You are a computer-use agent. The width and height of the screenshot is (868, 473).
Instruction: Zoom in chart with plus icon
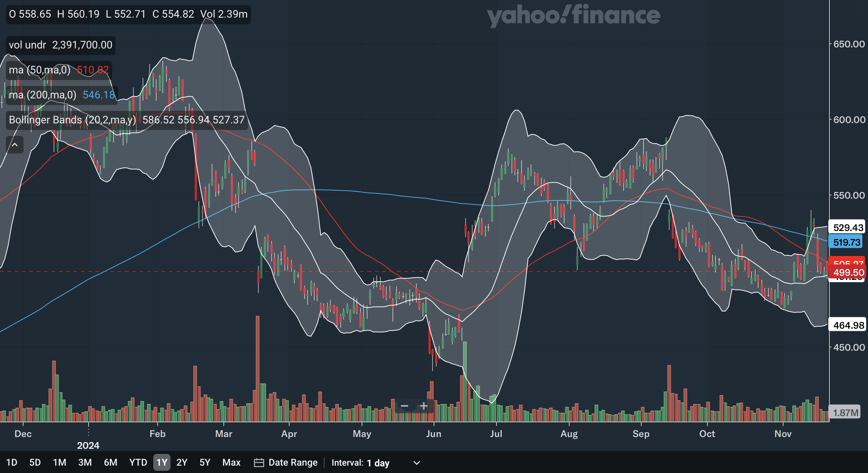[x=424, y=406]
